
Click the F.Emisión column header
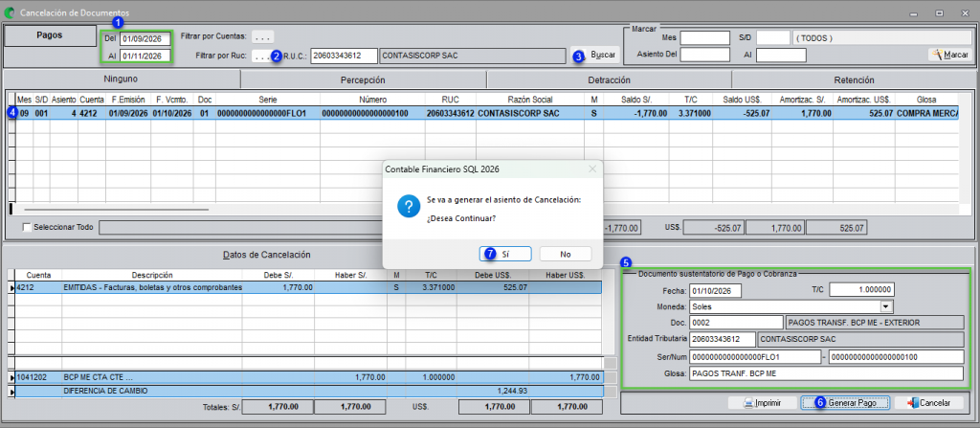click(x=128, y=99)
